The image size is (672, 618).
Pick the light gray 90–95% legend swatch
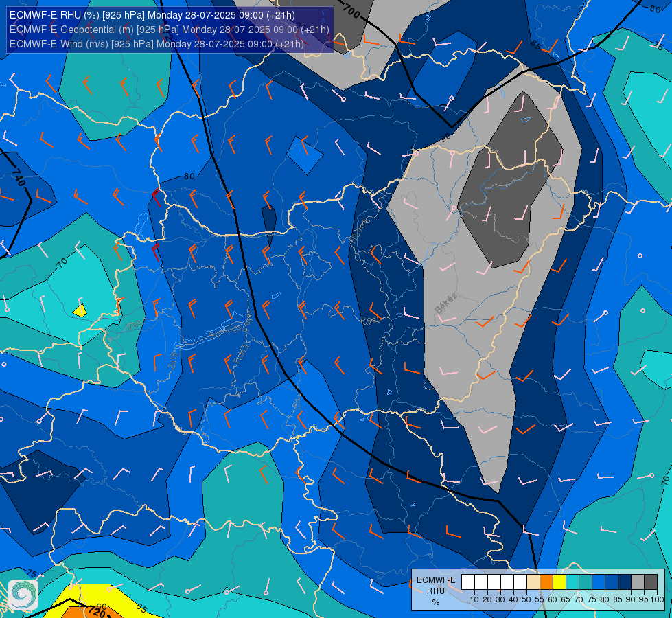(638, 582)
